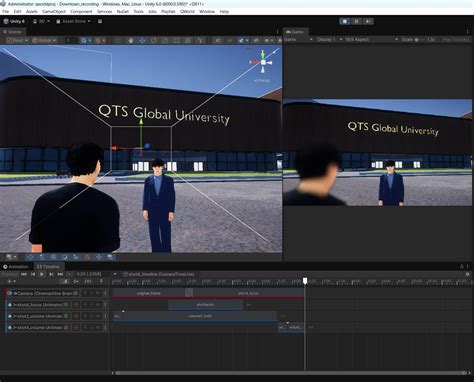
Task: Click the Timeline playhead marker
Action: coord(305,281)
